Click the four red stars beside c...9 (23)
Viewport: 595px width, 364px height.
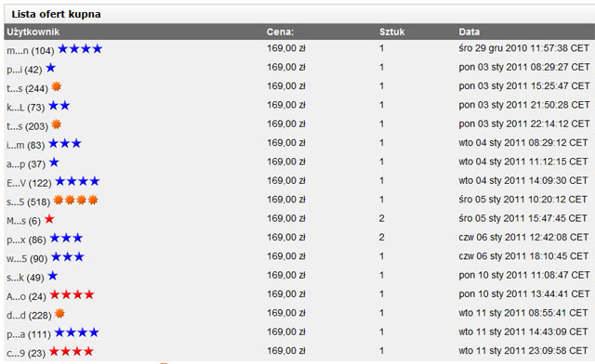coord(71,352)
